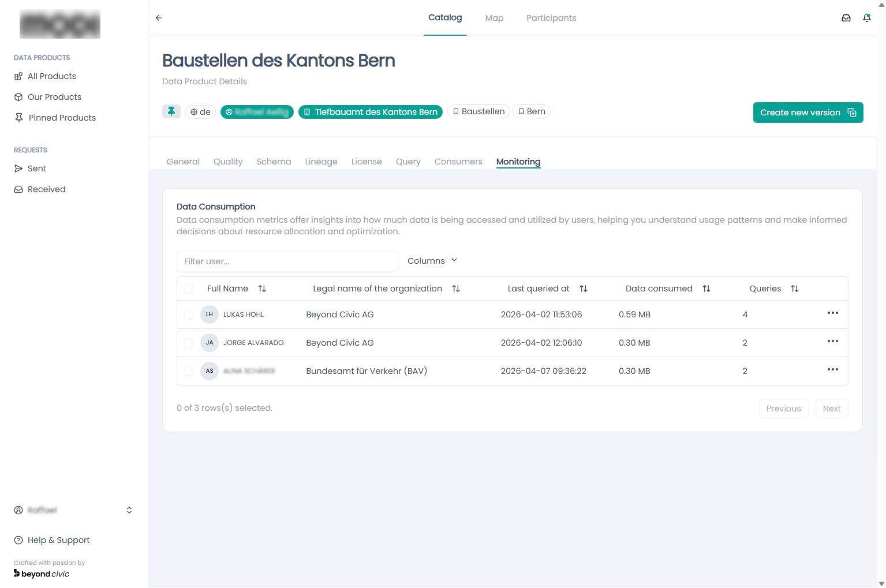Click the Tiefbauamt des Kantons Bern tag
886x588 pixels.
click(x=371, y=112)
